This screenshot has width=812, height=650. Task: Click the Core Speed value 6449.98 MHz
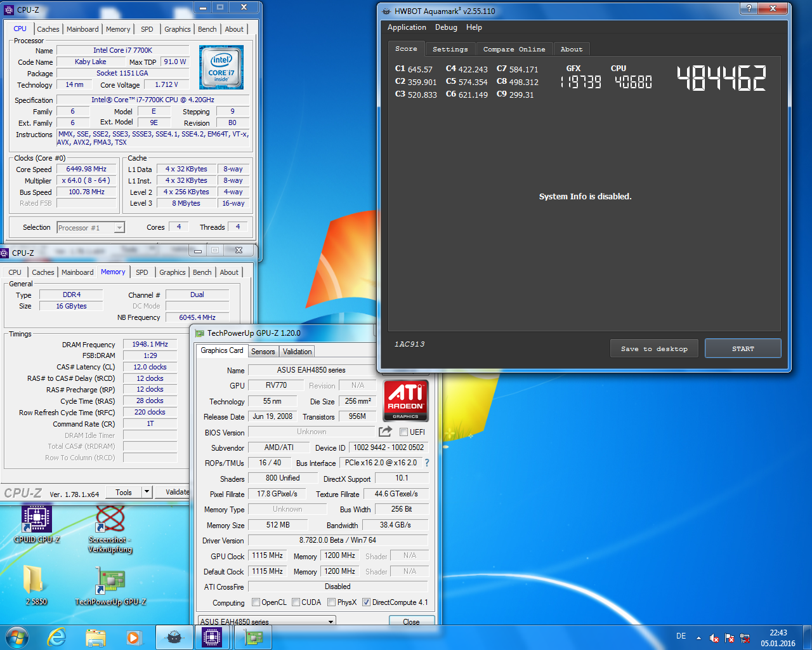click(86, 169)
